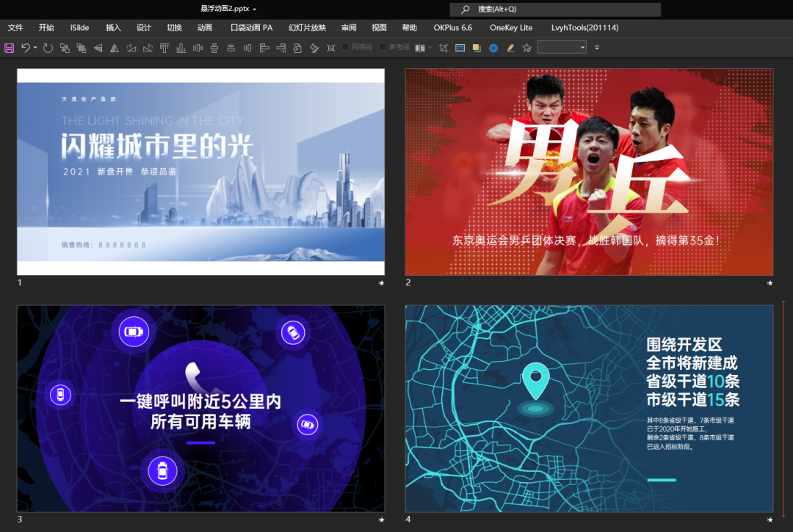Screen dimensions: 793x532
Task: Switch to the 视图 tab
Action: pos(379,28)
